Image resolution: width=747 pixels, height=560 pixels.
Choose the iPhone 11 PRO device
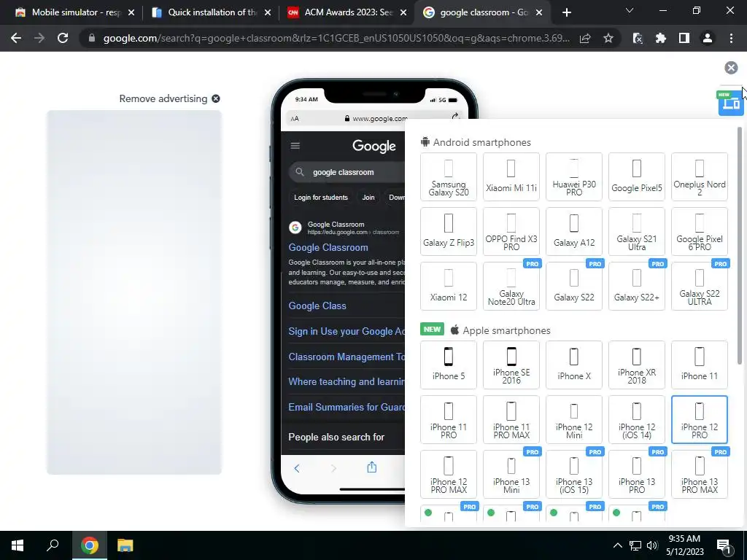[x=449, y=420]
